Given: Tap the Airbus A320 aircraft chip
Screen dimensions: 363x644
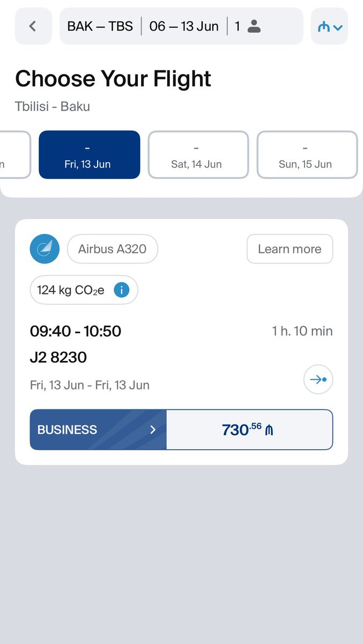Looking at the screenshot, I should (113, 249).
